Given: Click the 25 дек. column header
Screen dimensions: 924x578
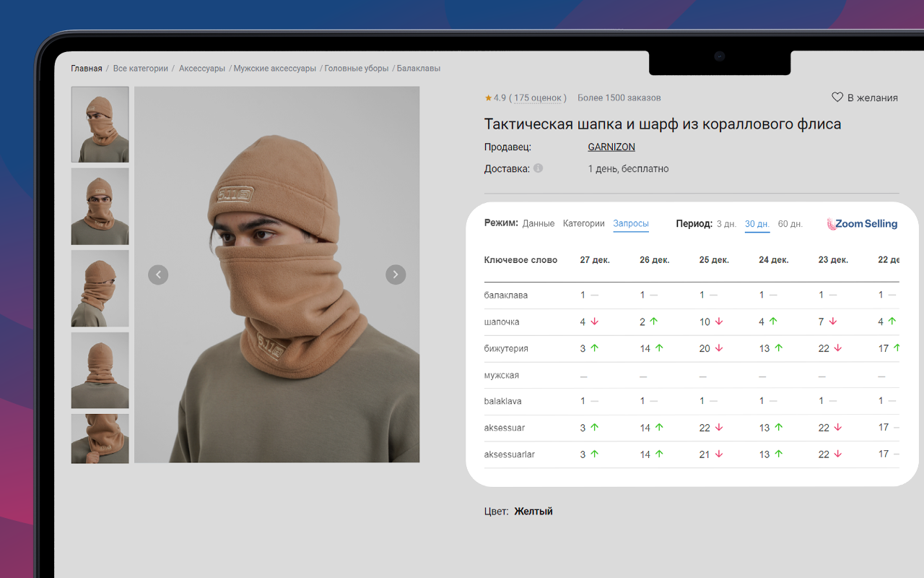Looking at the screenshot, I should click(x=715, y=260).
